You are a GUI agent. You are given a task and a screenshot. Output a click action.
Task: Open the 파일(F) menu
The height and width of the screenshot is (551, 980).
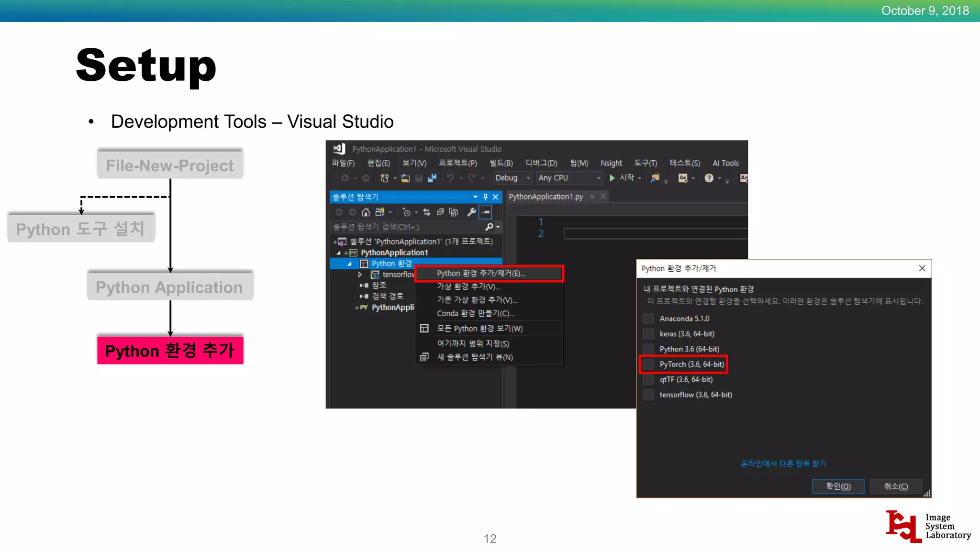point(344,163)
